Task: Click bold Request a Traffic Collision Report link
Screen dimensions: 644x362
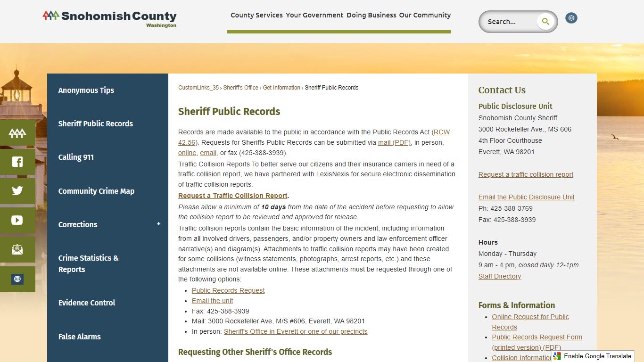Action: pos(232,196)
